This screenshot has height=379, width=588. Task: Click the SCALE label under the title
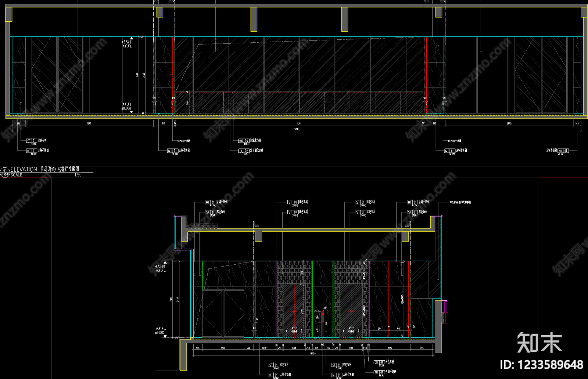point(17,175)
